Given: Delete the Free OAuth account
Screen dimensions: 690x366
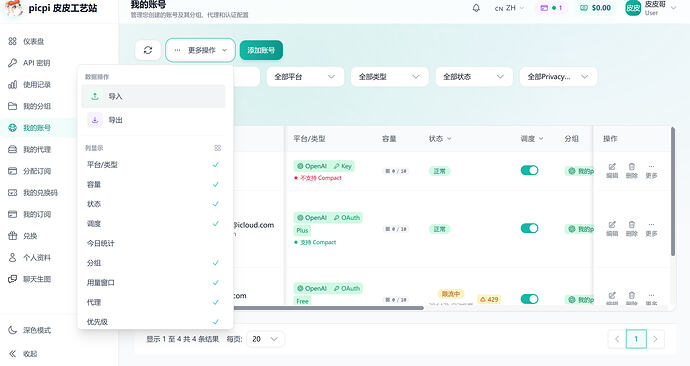Looking at the screenshot, I should (631, 298).
